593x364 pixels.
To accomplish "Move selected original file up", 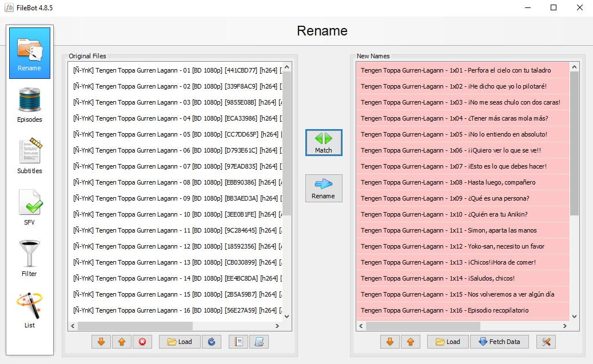I will [122, 342].
